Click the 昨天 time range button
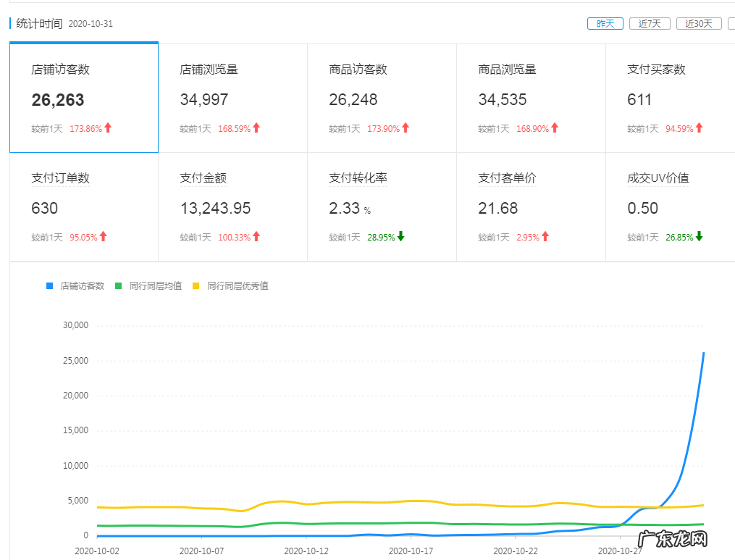Screen dimensions: 735x560 click(x=605, y=23)
